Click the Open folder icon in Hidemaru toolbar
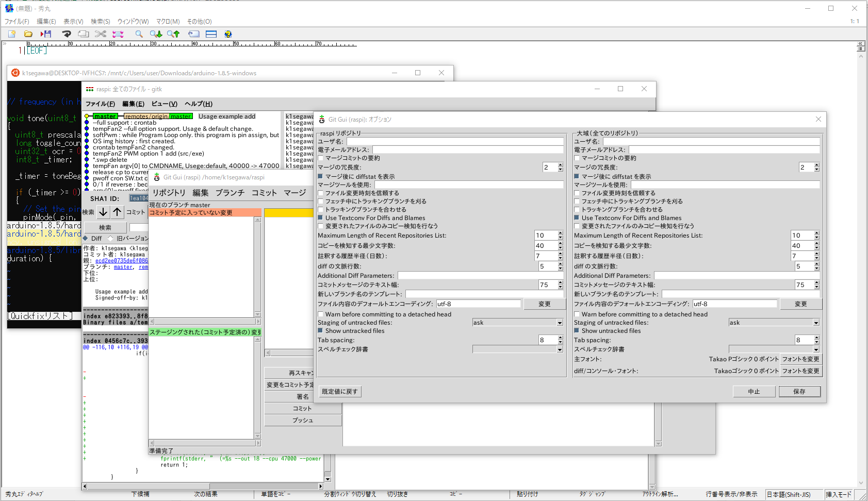 point(28,34)
